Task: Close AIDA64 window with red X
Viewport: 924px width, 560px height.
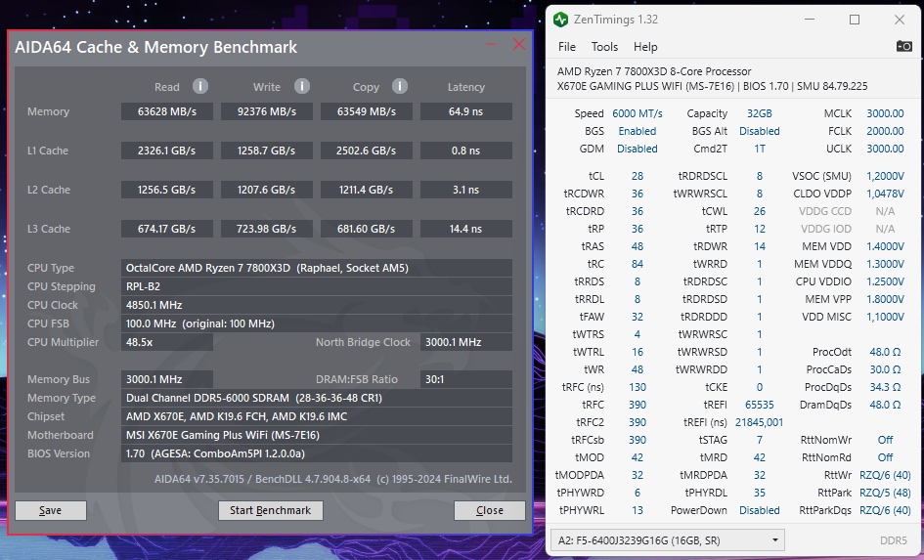Action: tap(519, 44)
